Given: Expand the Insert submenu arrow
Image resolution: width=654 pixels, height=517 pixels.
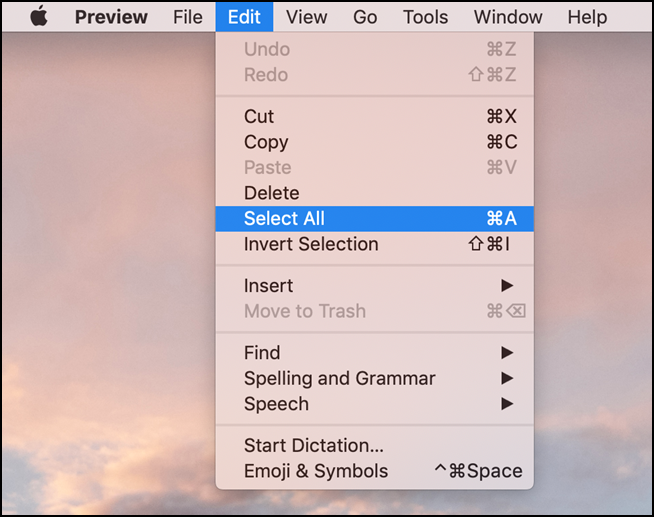Looking at the screenshot, I should [x=507, y=286].
